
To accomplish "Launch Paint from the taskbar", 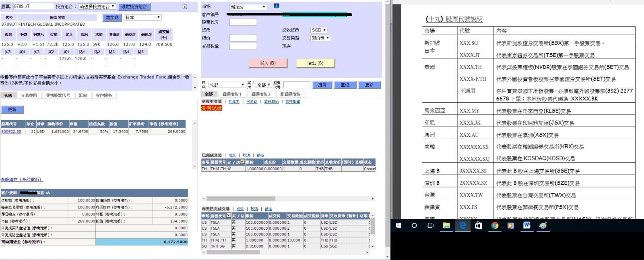I will tap(543, 226).
